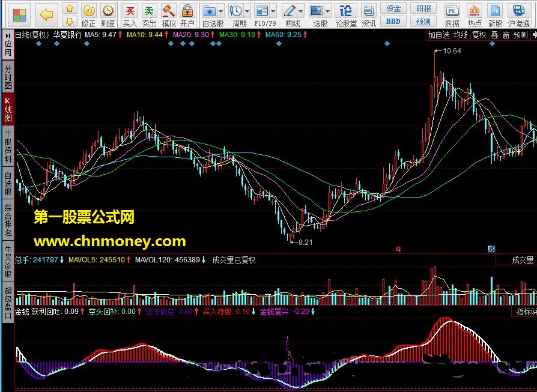Open the 选股 stock picker icon
This screenshot has width=537, height=392.
(x=317, y=11)
